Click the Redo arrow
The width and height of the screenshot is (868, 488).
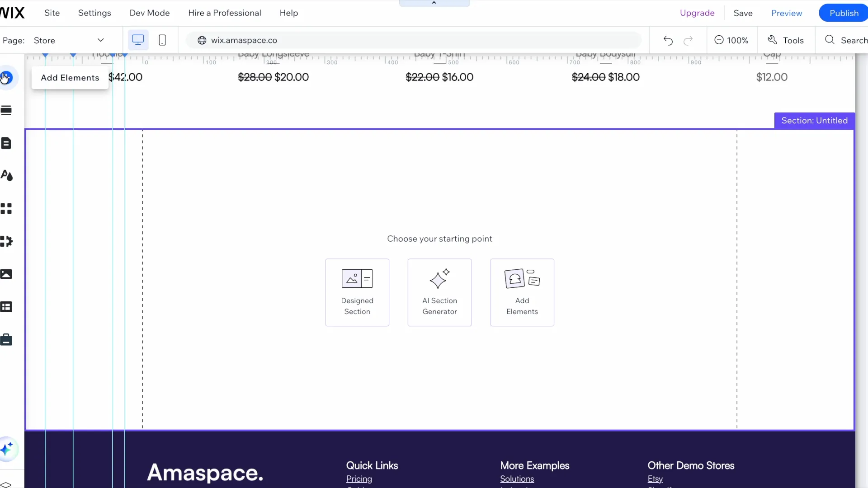click(x=688, y=41)
